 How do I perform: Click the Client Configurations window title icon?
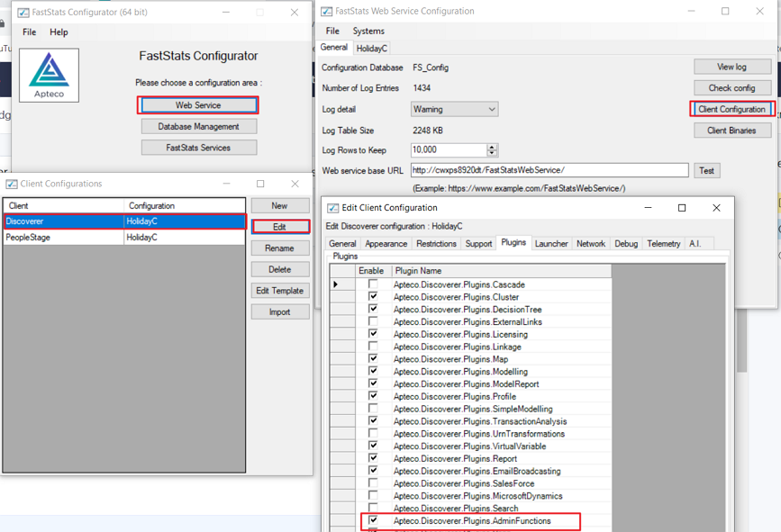(12, 185)
